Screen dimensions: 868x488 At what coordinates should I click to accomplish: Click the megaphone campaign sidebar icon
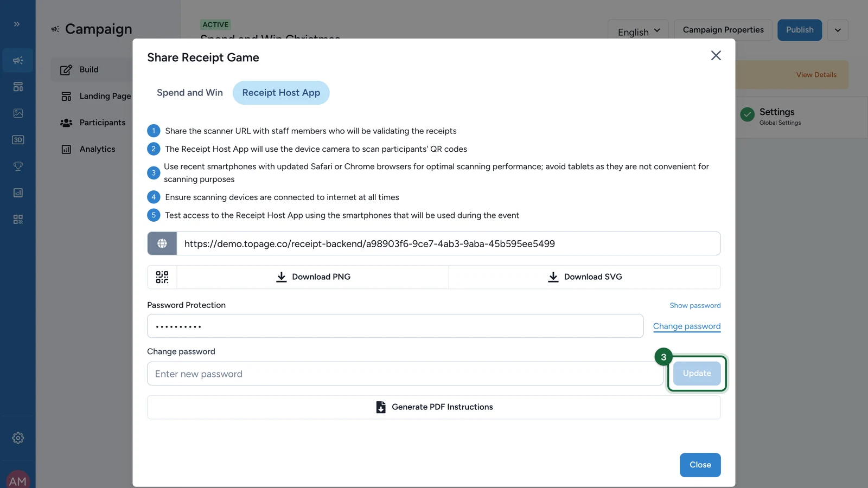click(18, 60)
